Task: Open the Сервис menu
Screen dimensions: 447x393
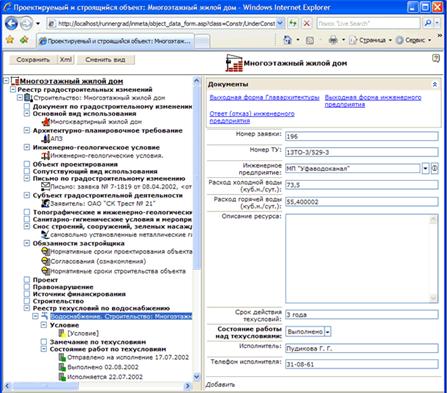Action: [x=414, y=40]
